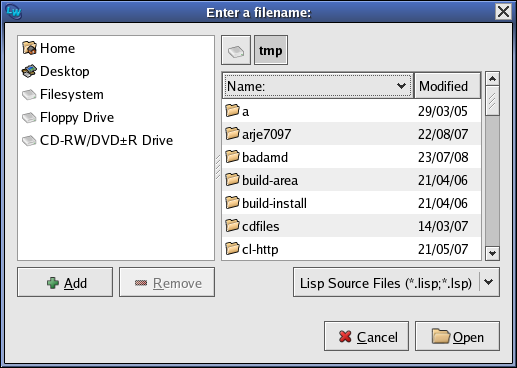Go to root via drive icon button
The height and width of the screenshot is (368, 517).
click(236, 50)
